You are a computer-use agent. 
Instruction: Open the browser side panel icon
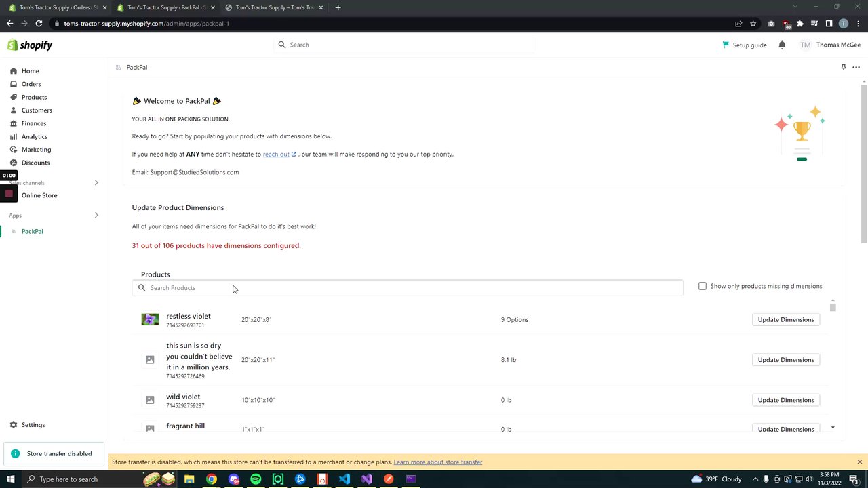coord(829,23)
